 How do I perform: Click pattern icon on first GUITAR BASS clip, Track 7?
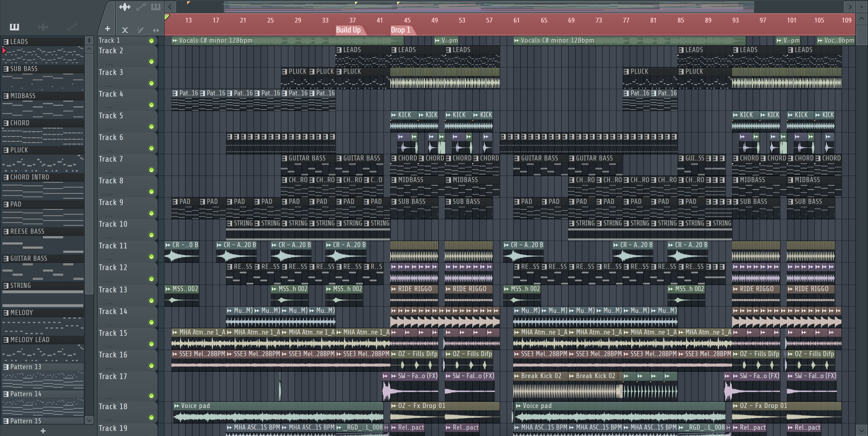(x=285, y=158)
